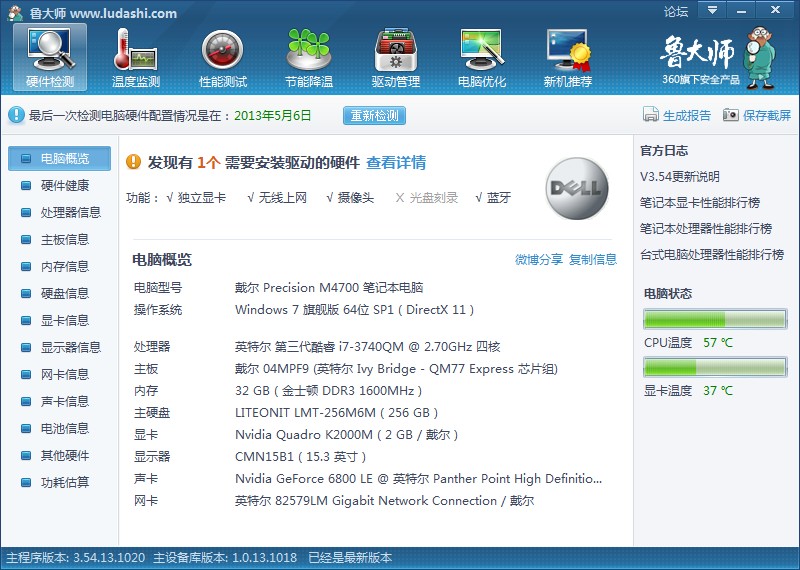Screen dimensions: 800x570
Task: Click the Windows 7 旗舰版 64位 operating system text
Action: (355, 310)
